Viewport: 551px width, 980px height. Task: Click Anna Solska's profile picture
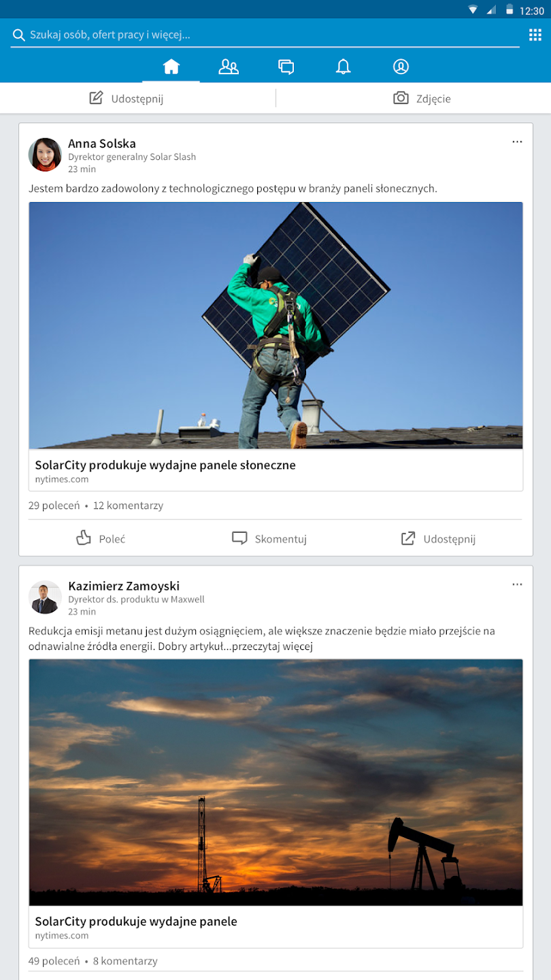pyautogui.click(x=45, y=154)
